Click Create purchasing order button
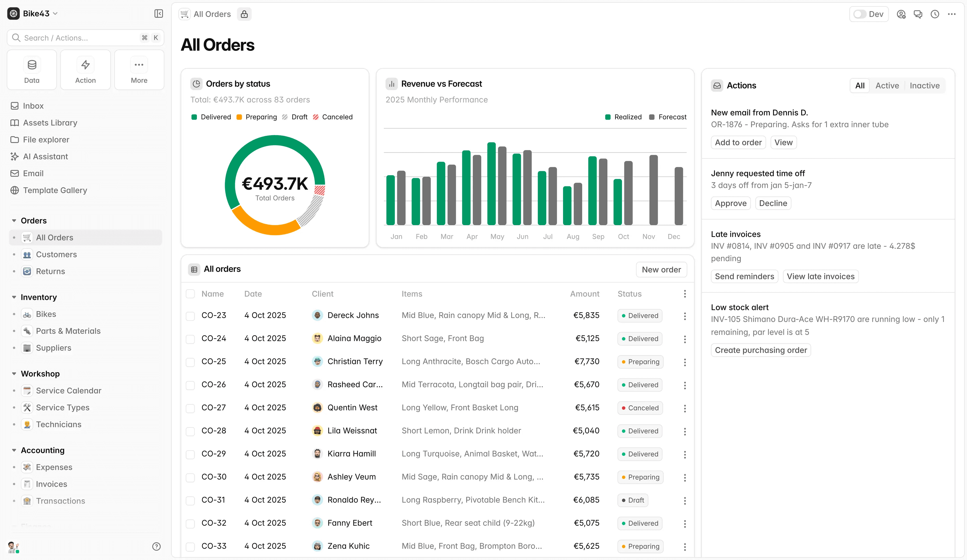Screen dimensions: 967x560 [x=761, y=350]
